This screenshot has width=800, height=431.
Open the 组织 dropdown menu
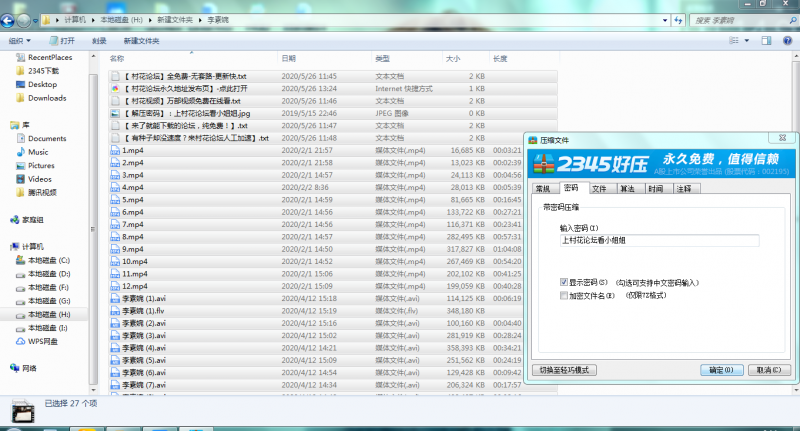[20, 41]
